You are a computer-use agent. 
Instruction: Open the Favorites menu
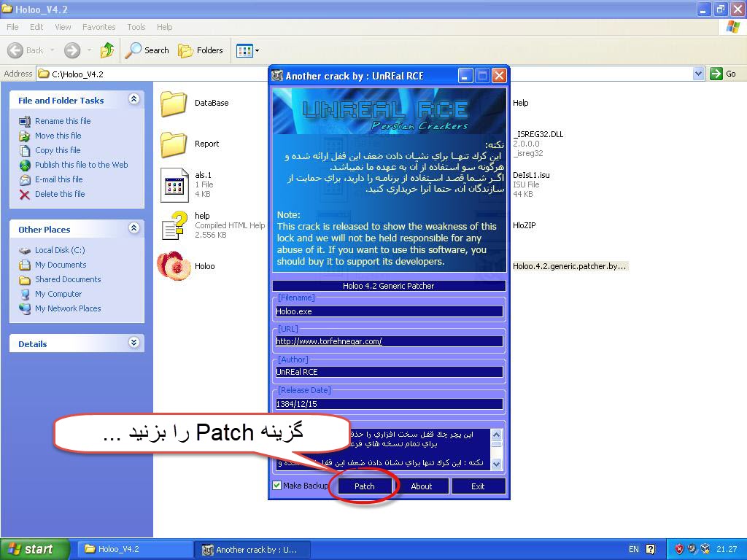pyautogui.click(x=98, y=27)
